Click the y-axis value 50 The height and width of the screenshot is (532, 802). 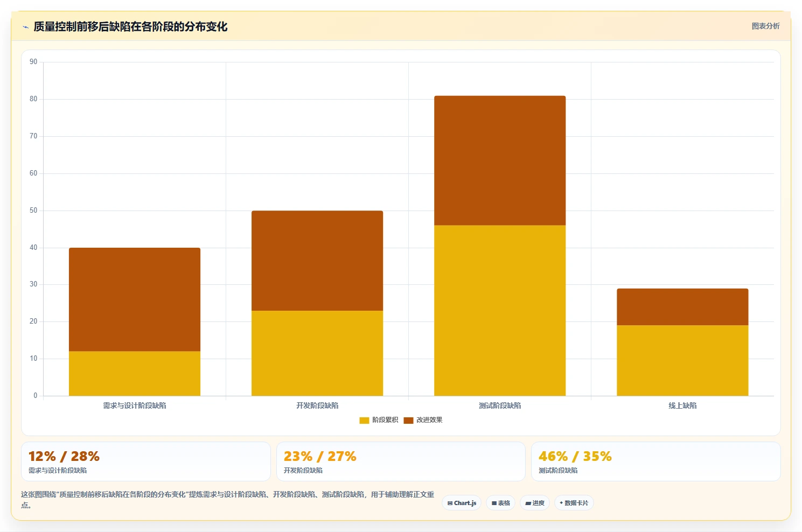coord(33,211)
